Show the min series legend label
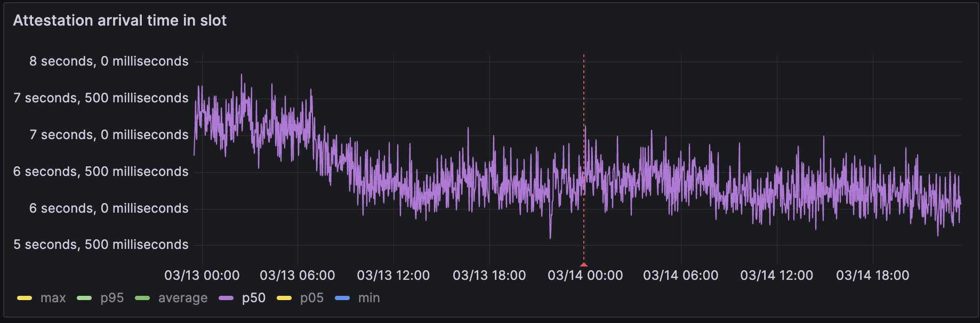The width and height of the screenshot is (980, 323). (369, 298)
